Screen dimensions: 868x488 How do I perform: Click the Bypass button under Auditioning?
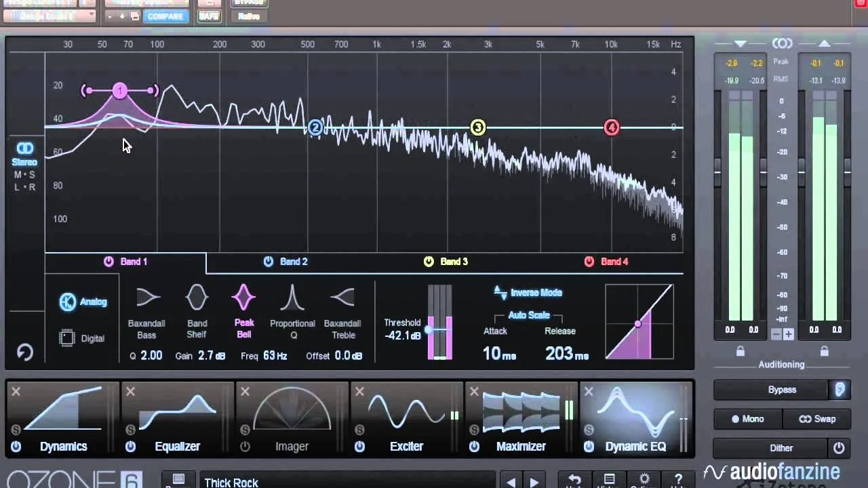click(x=772, y=390)
